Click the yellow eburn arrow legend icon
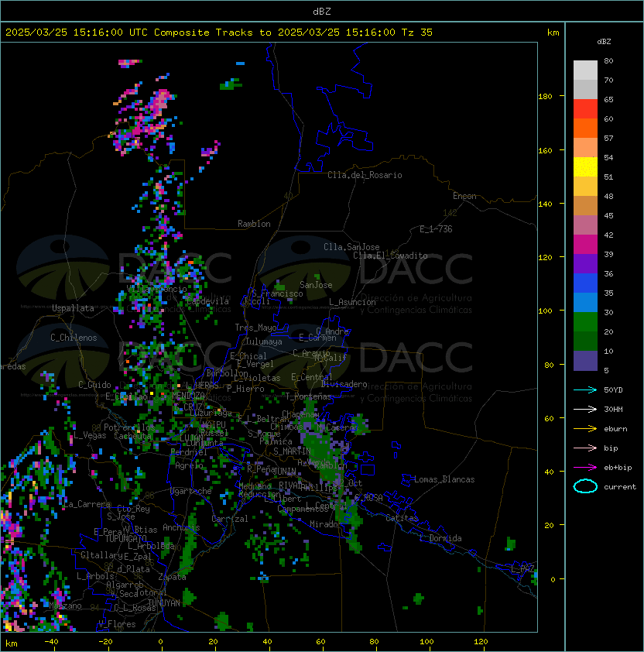The height and width of the screenshot is (652, 644). point(585,428)
